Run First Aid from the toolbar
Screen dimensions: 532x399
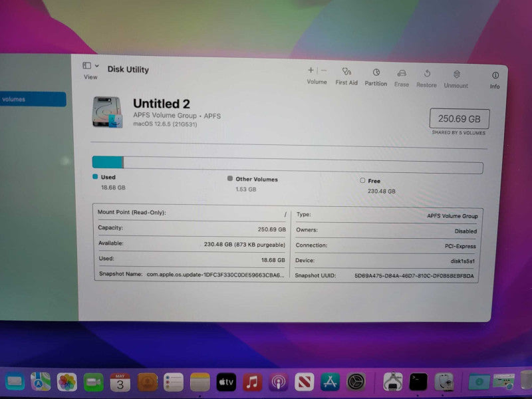click(x=346, y=72)
